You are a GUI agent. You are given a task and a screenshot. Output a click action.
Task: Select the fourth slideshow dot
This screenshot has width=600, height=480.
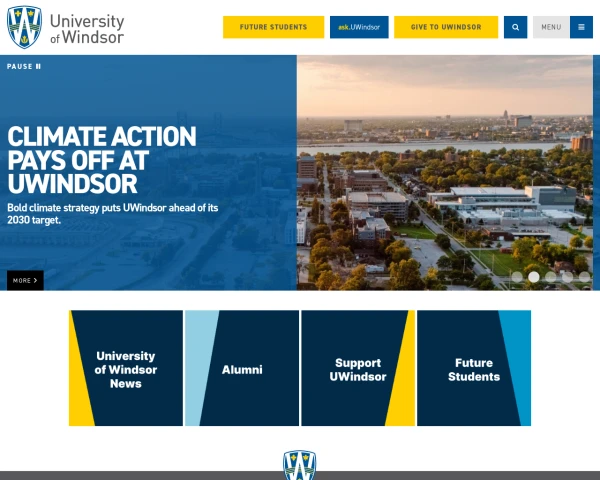tap(567, 277)
